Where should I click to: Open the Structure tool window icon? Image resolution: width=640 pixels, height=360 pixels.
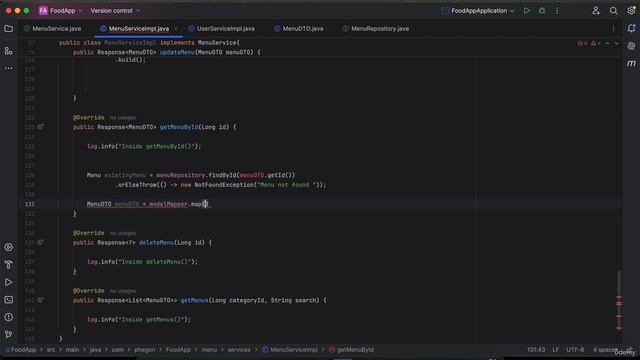point(9,51)
